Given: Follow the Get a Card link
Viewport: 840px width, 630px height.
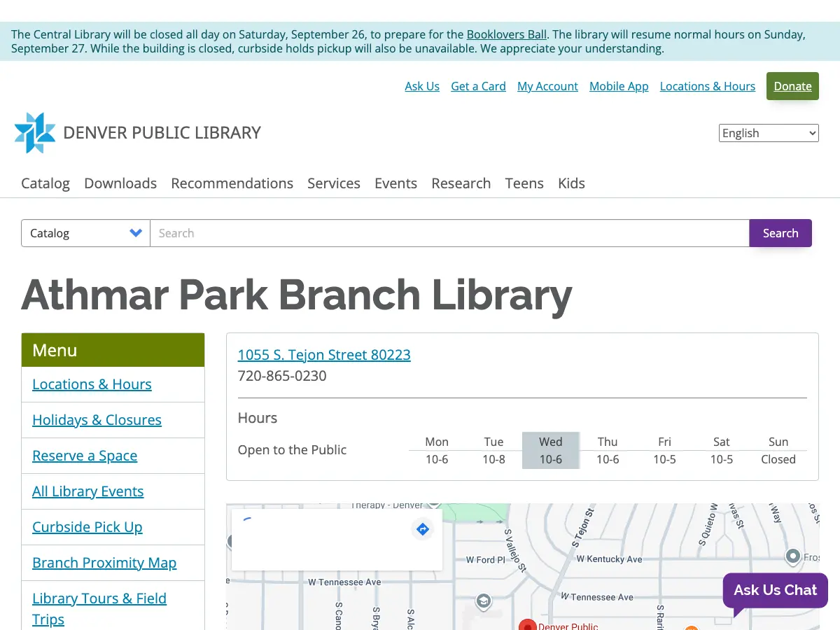Looking at the screenshot, I should point(478,86).
